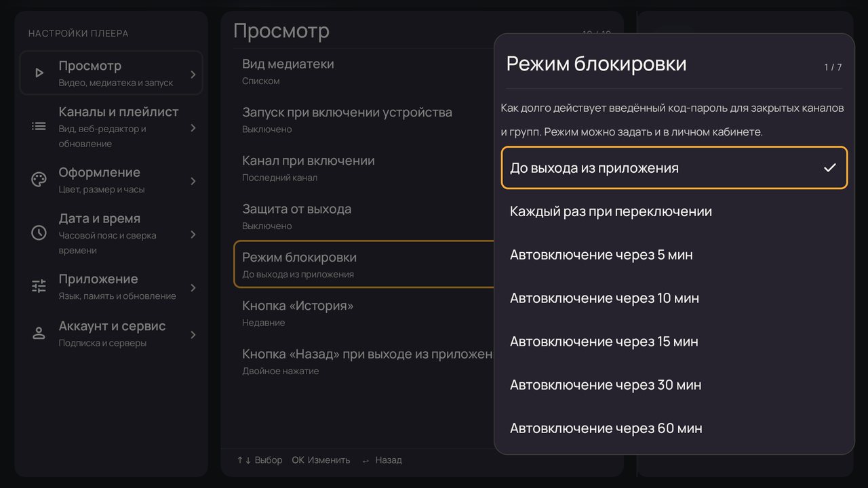Select Каждый раз при переключении option
Screen dimensions: 868x488
(674, 211)
